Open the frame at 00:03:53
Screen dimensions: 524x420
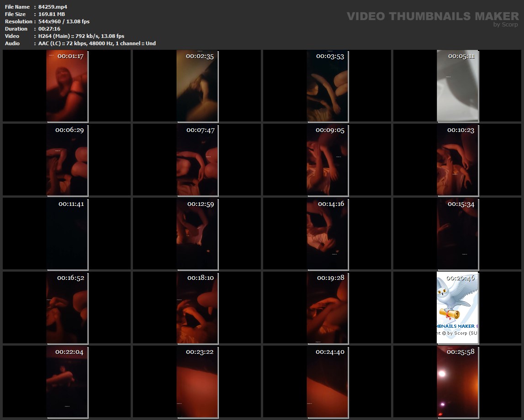[327, 86]
